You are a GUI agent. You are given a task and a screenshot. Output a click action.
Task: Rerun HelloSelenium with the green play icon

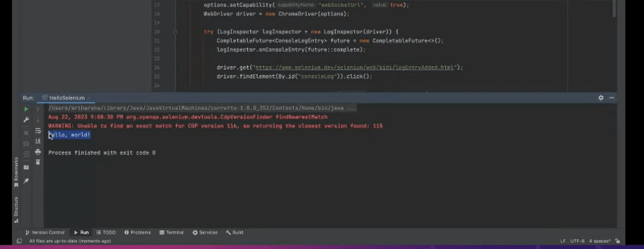[x=26, y=109]
